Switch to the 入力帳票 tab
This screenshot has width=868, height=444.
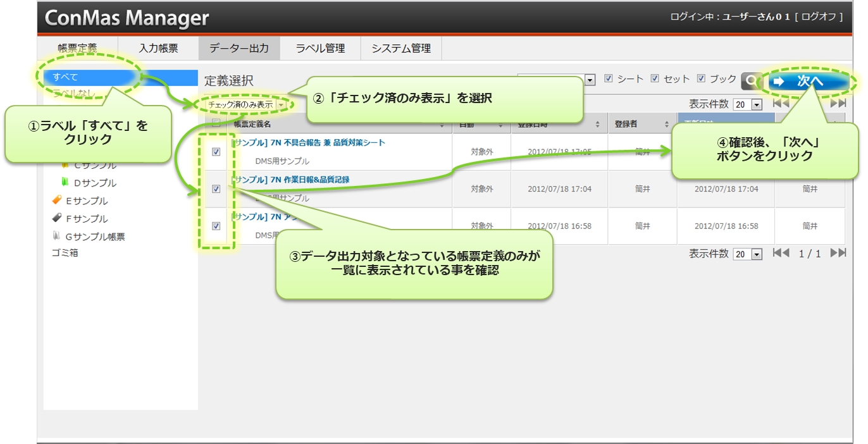point(158,48)
